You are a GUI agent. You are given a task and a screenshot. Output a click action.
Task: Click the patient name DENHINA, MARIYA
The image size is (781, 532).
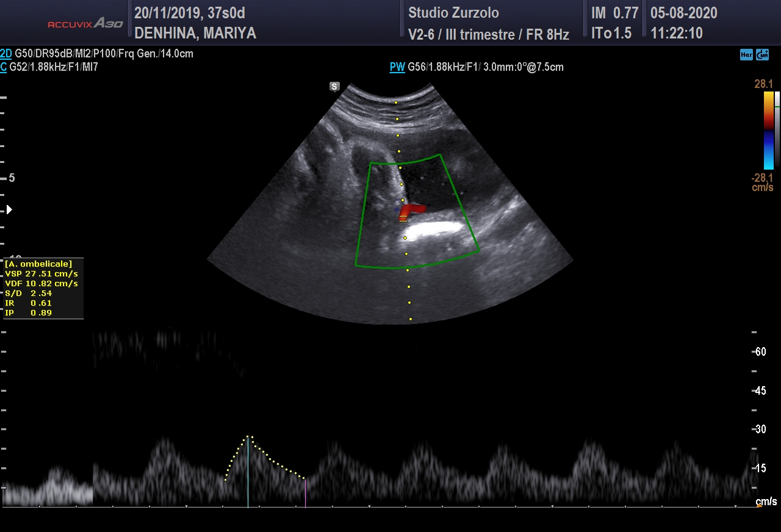pos(195,34)
